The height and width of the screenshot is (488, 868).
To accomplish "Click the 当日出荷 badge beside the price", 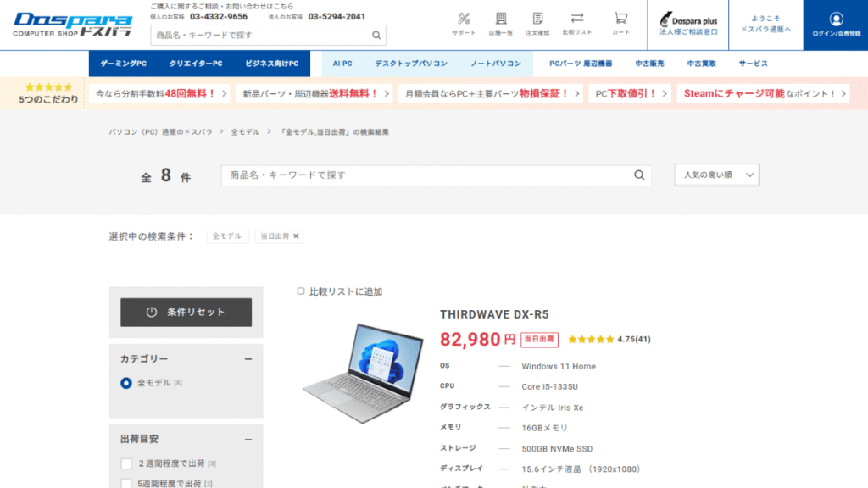I will pos(539,339).
